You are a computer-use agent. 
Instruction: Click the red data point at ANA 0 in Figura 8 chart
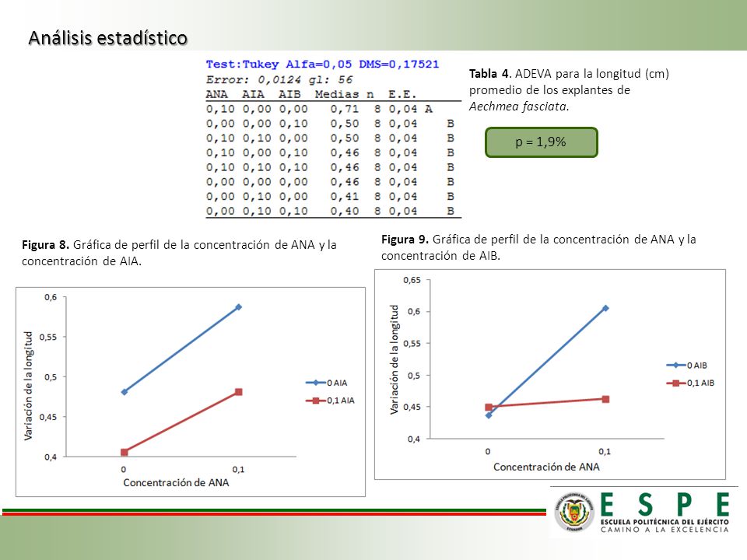tap(124, 452)
